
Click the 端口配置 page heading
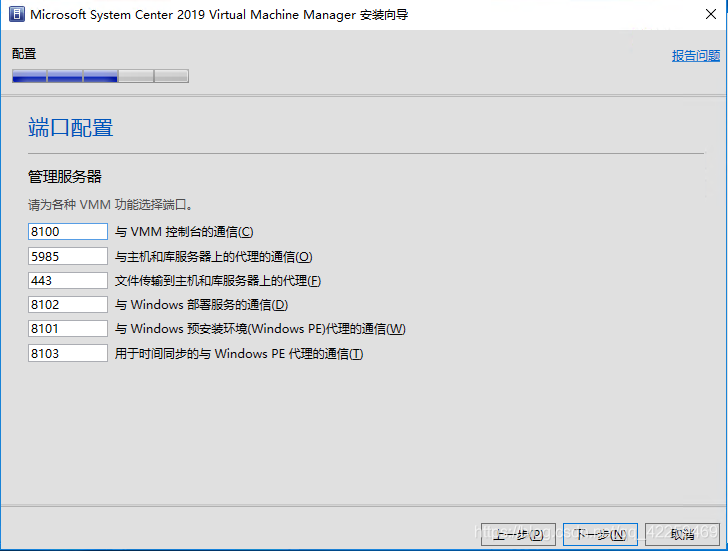(71, 128)
